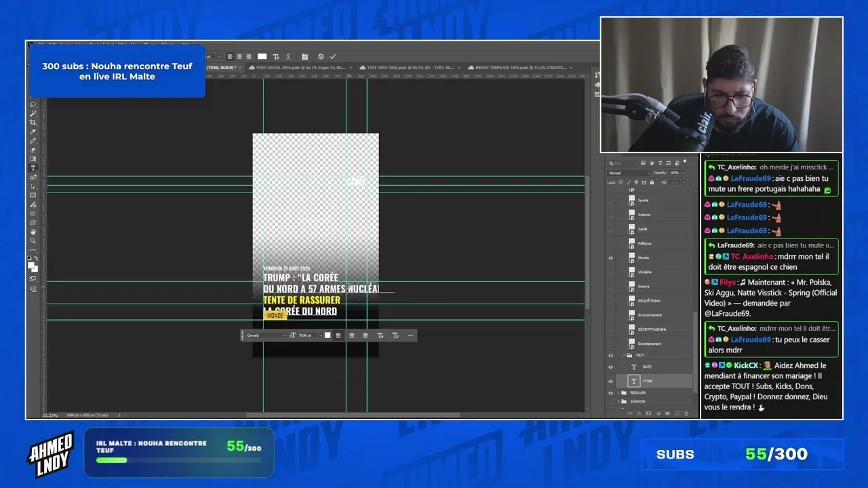Select the Hand tool
Screen dimensions: 868x488
[x=33, y=232]
